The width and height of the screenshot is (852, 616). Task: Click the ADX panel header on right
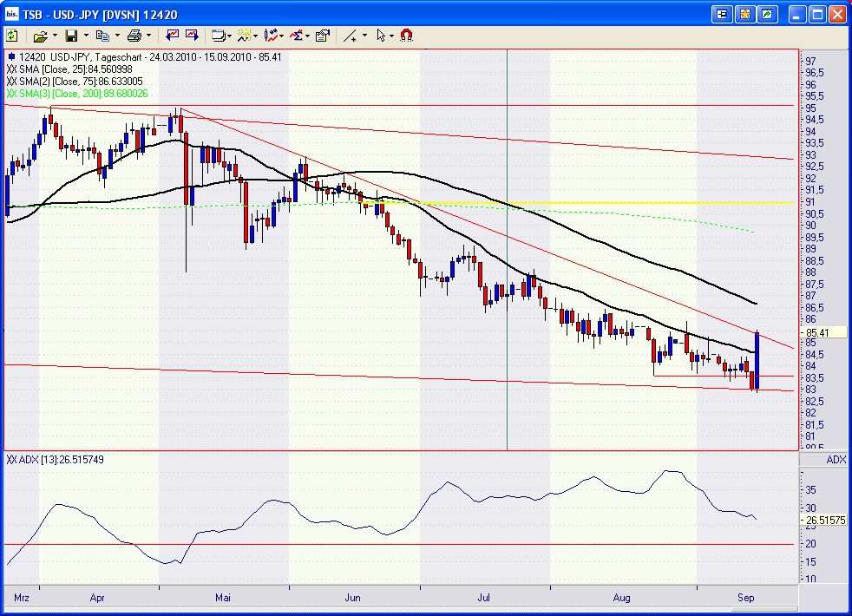point(823,460)
